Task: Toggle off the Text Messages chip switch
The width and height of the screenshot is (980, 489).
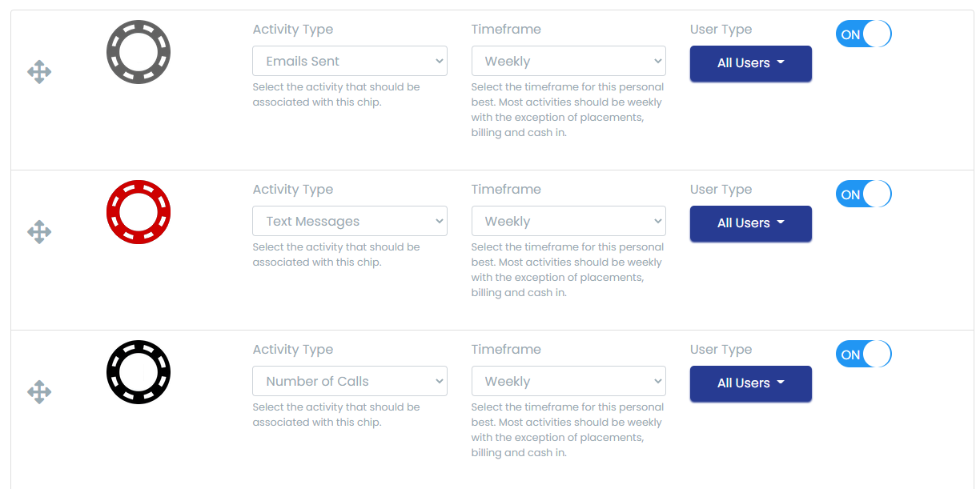Action: pyautogui.click(x=863, y=194)
